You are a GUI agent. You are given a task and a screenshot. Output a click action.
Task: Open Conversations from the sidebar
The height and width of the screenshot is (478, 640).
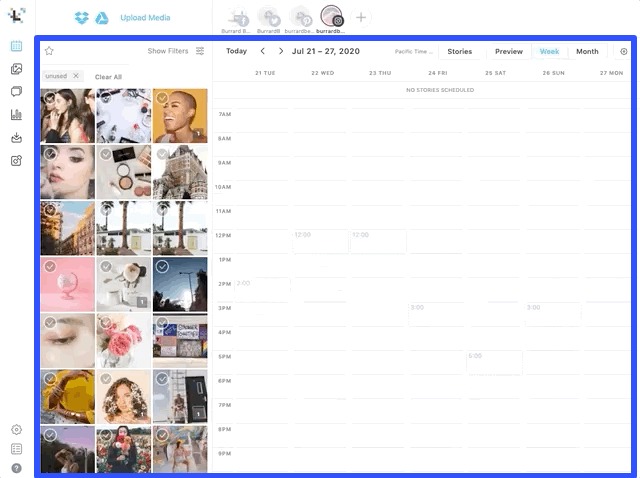16,92
